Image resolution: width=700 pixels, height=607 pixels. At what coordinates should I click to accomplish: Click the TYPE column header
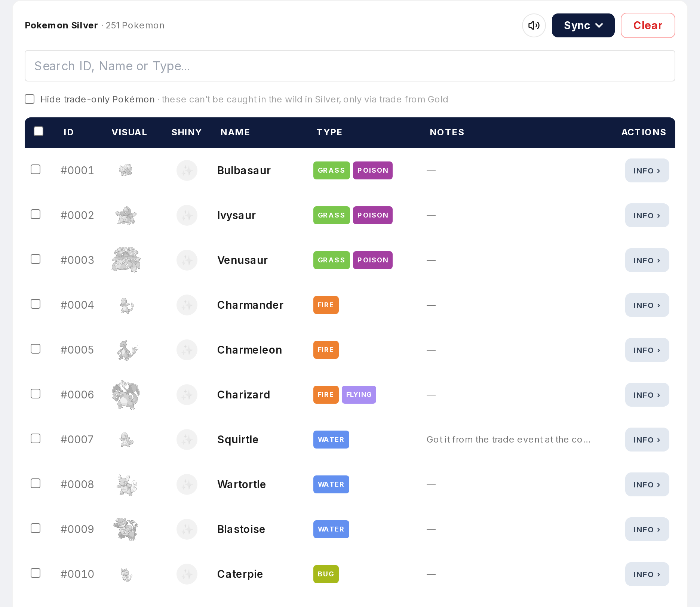(x=329, y=132)
